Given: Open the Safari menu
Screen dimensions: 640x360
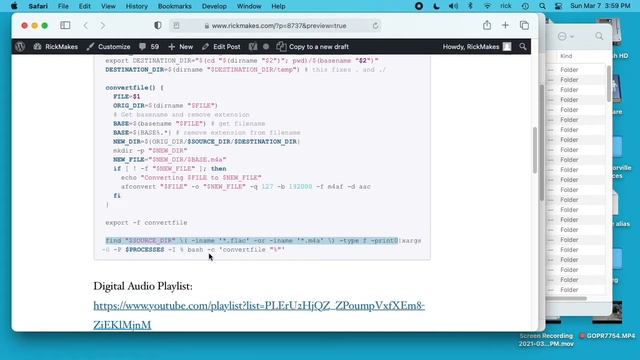Looking at the screenshot, I should [x=38, y=6].
